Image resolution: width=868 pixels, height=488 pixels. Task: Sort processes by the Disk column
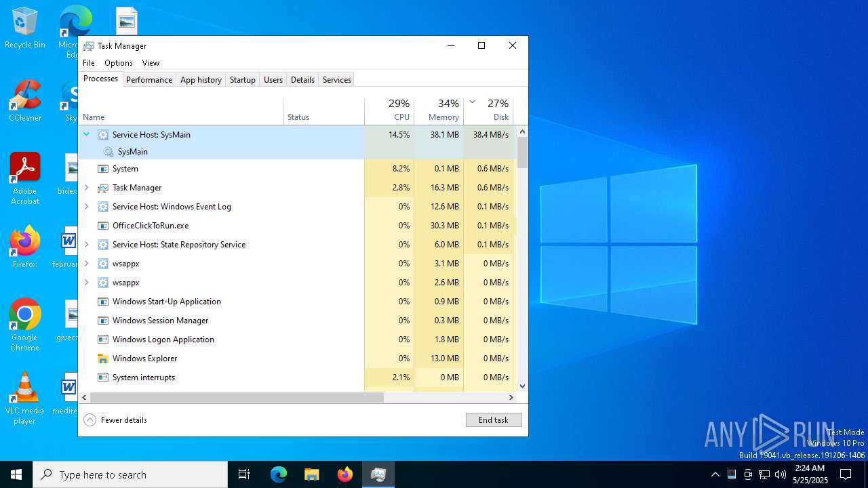(488, 111)
